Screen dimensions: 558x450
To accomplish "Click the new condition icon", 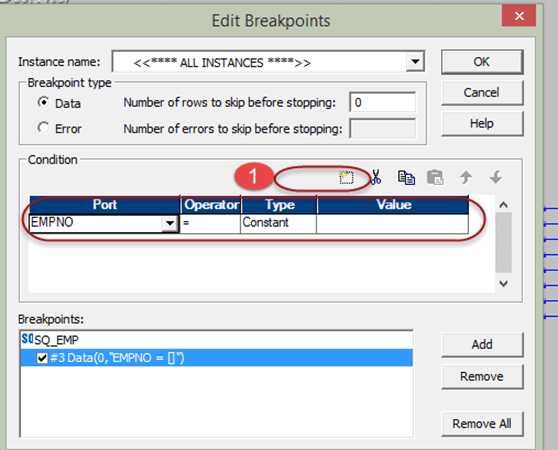I will click(346, 177).
